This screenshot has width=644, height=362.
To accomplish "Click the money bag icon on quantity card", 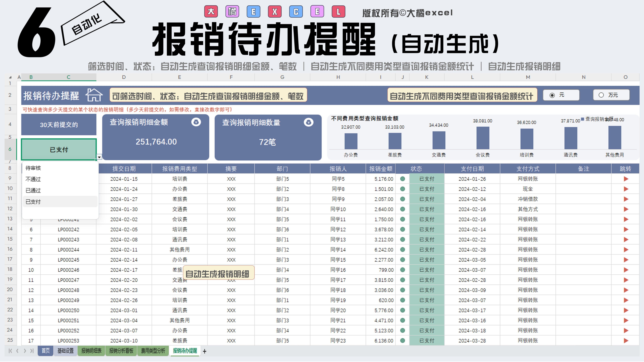I will tap(308, 122).
